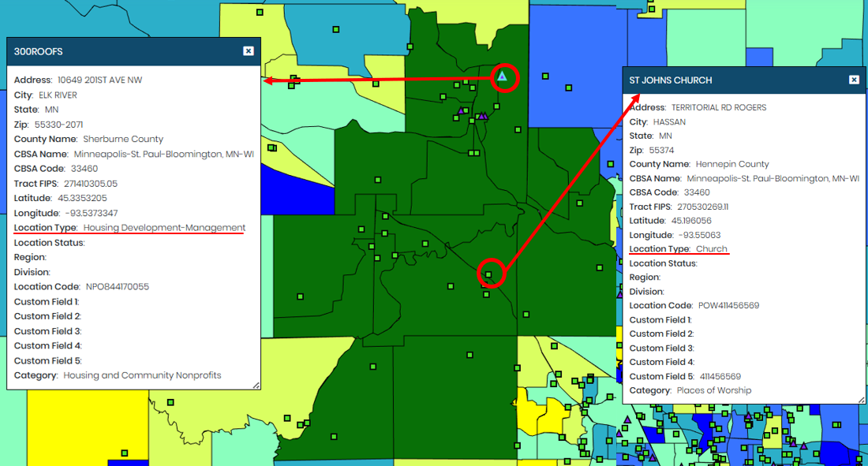Viewport: 868px width, 466px height.
Task: Select the zip value 55374
Action: 661,150
